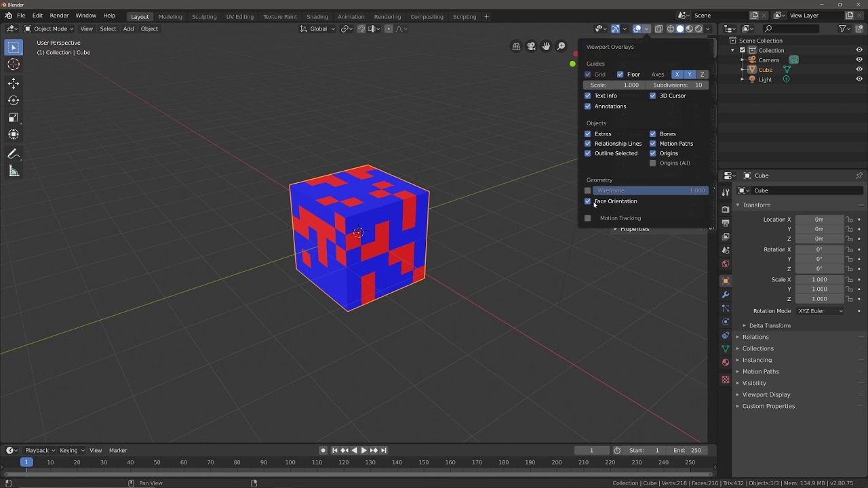Image resolution: width=868 pixels, height=488 pixels.
Task: Open the Object Mode dropdown
Action: point(50,28)
